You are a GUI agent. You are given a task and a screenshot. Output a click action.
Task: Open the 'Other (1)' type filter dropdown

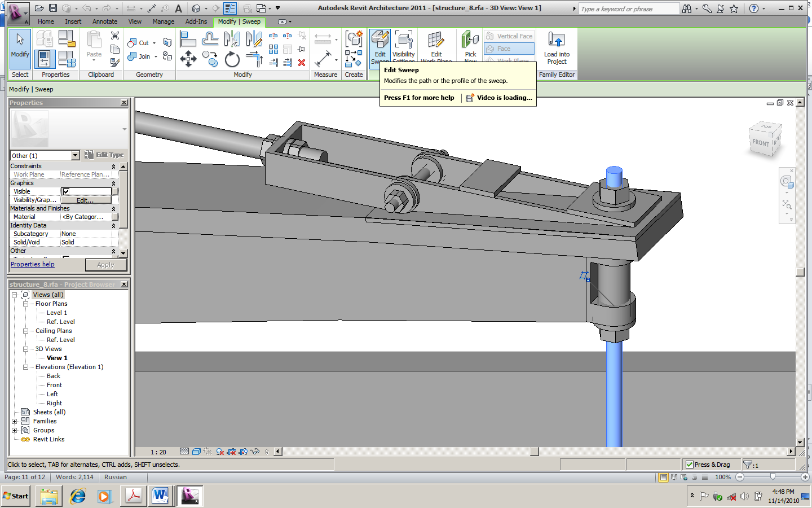coord(76,155)
